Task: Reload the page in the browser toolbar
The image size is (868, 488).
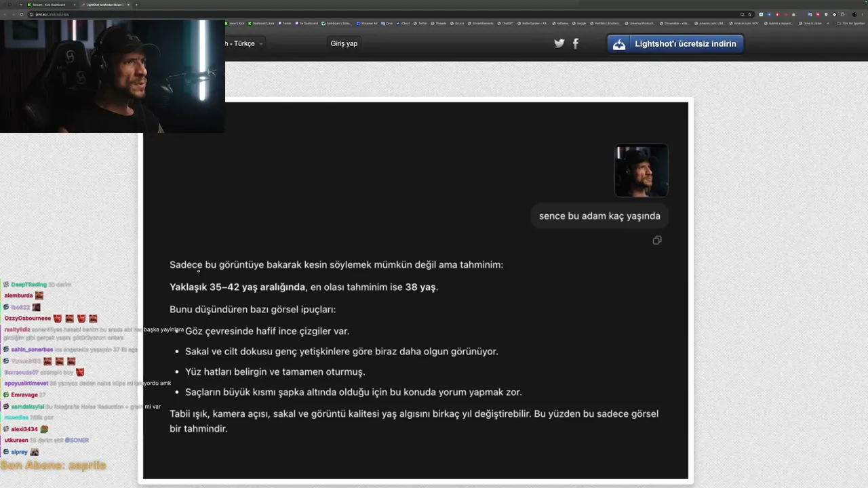Action: 21,14
